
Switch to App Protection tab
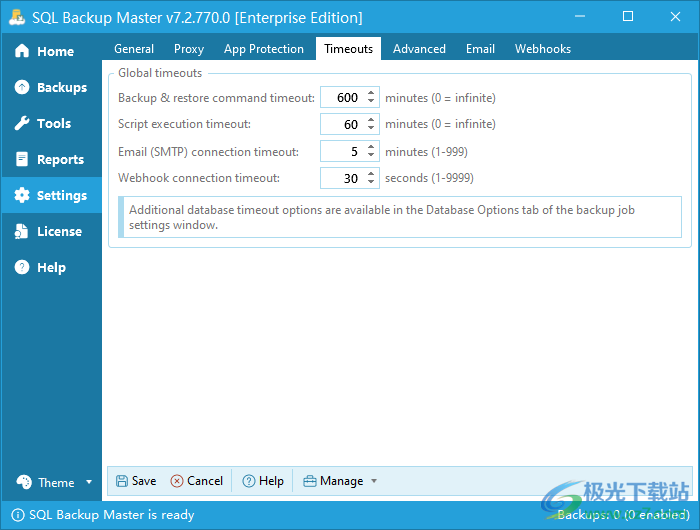264,49
